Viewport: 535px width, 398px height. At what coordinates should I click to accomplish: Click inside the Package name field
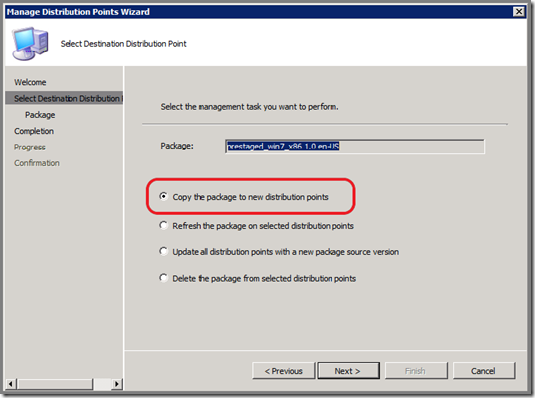click(x=355, y=146)
